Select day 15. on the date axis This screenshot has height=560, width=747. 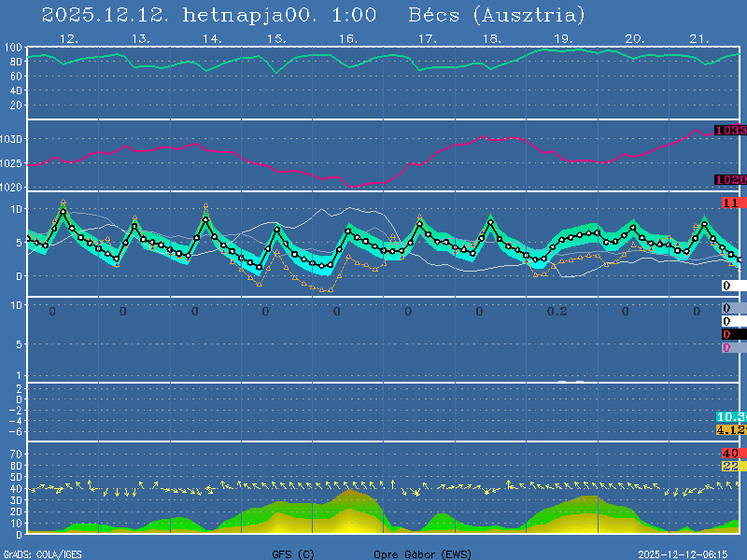[x=275, y=39]
